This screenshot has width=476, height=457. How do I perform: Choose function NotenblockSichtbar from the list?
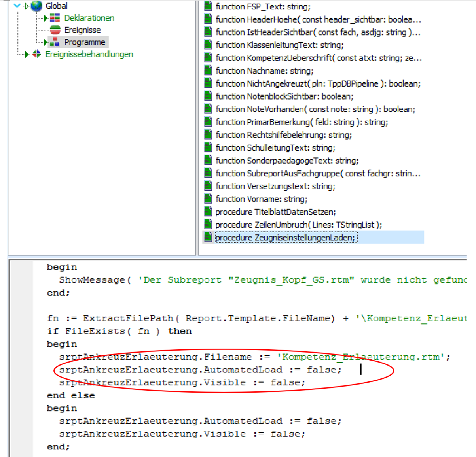(x=284, y=96)
